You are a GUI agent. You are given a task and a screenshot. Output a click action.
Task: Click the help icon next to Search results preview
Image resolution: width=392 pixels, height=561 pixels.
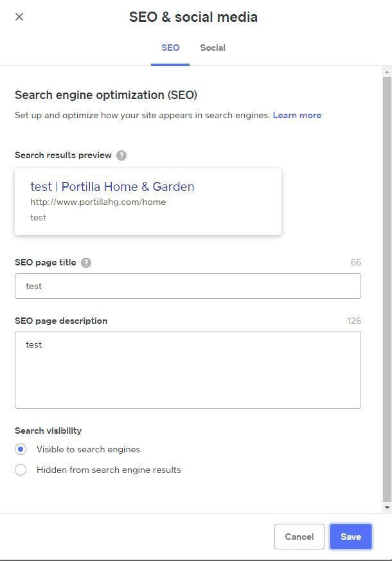point(123,155)
